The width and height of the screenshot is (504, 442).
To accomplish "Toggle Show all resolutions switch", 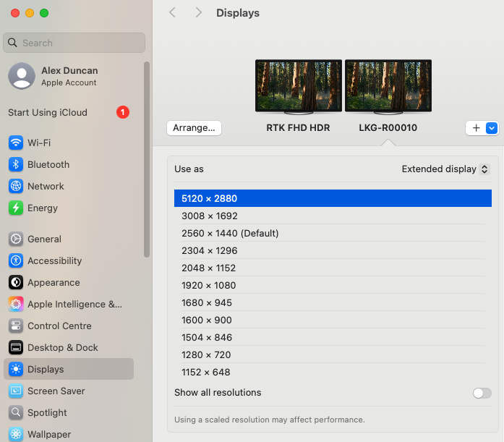I will (x=482, y=393).
